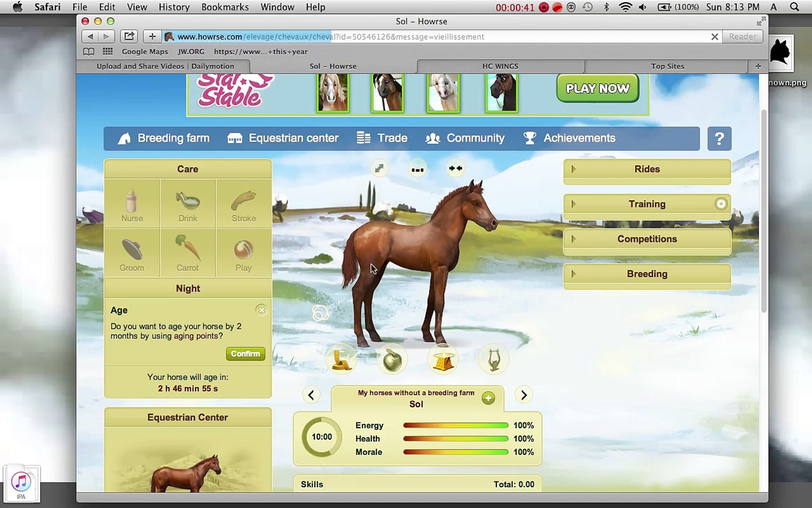Click the golden horseshoe item icon
This screenshot has height=508, width=812.
(x=342, y=360)
